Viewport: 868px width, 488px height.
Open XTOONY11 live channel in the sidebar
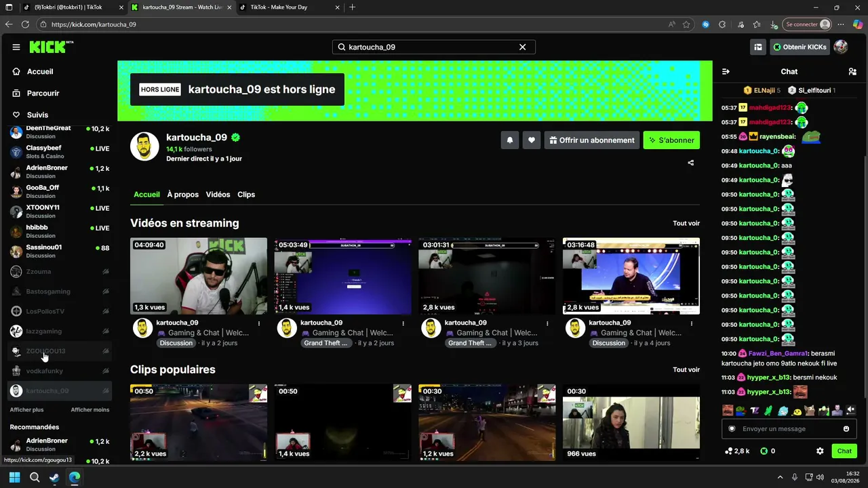click(x=58, y=211)
